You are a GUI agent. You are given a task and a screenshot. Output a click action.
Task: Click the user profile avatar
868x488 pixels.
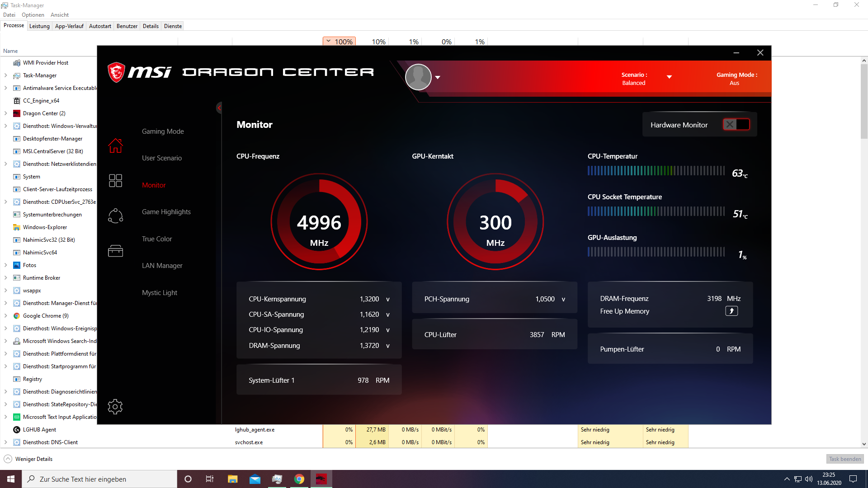[418, 77]
